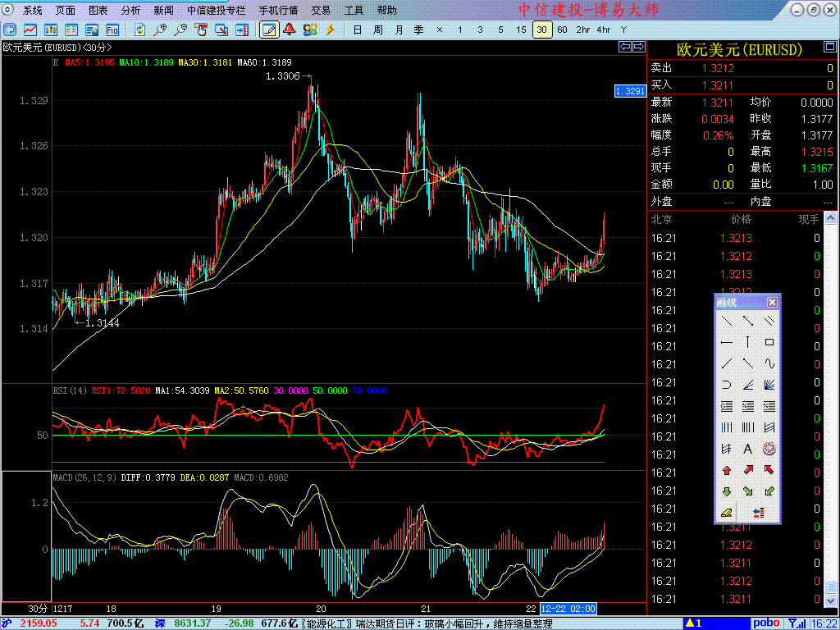Go to previous symbol with left arrow
Viewport: 840px width, 630px height.
click(x=624, y=48)
